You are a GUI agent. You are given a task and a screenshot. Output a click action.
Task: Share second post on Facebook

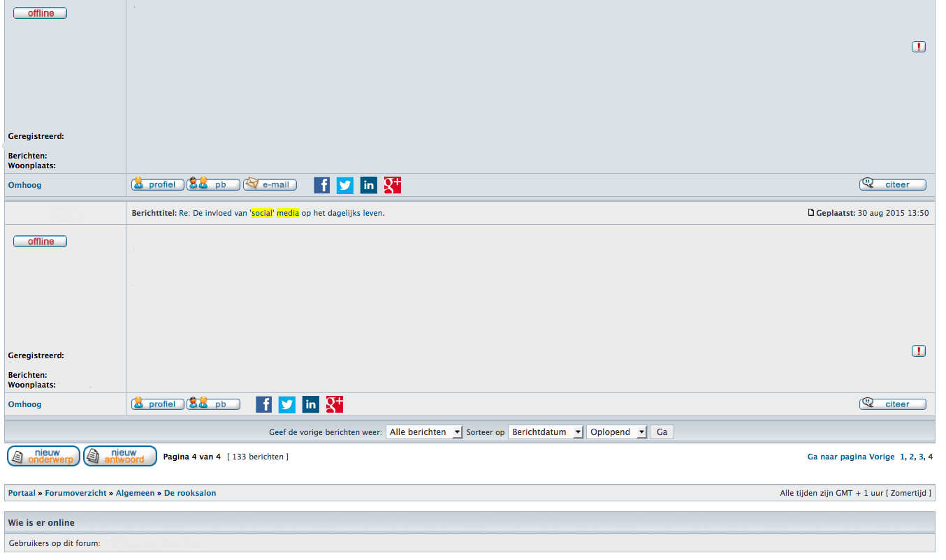coord(264,404)
